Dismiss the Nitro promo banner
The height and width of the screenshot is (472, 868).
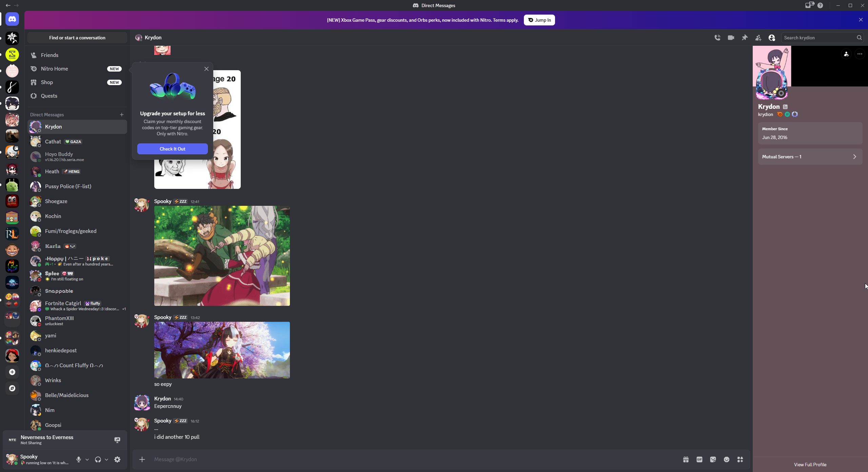coord(861,20)
